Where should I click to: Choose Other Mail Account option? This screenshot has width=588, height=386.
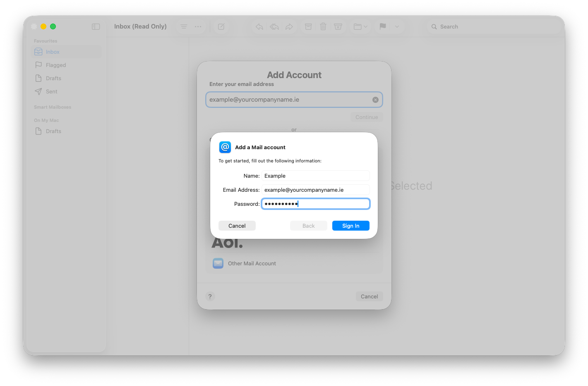pos(252,263)
